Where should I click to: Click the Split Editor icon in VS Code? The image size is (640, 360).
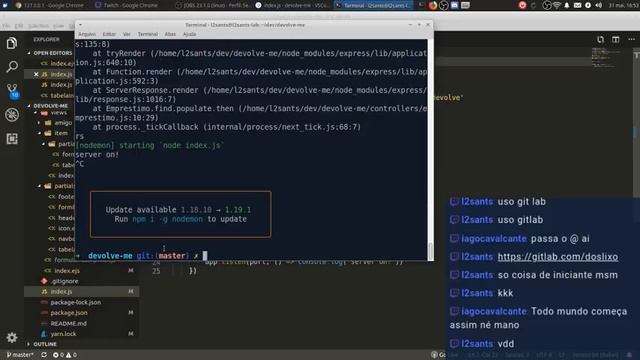coord(616,39)
